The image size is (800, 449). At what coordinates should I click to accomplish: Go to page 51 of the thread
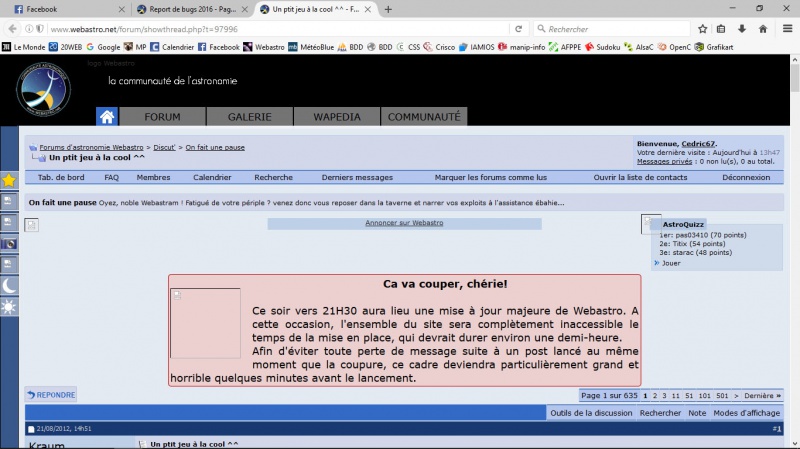(689, 395)
